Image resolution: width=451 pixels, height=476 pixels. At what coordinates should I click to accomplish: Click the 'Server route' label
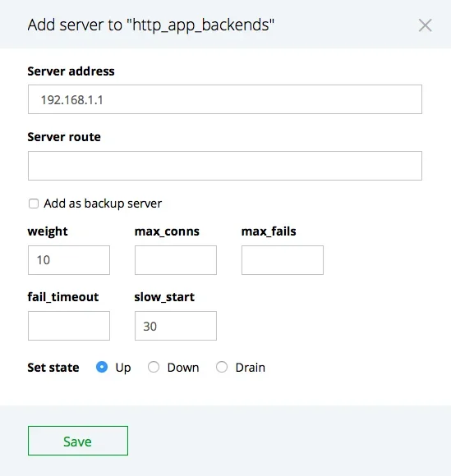point(64,137)
